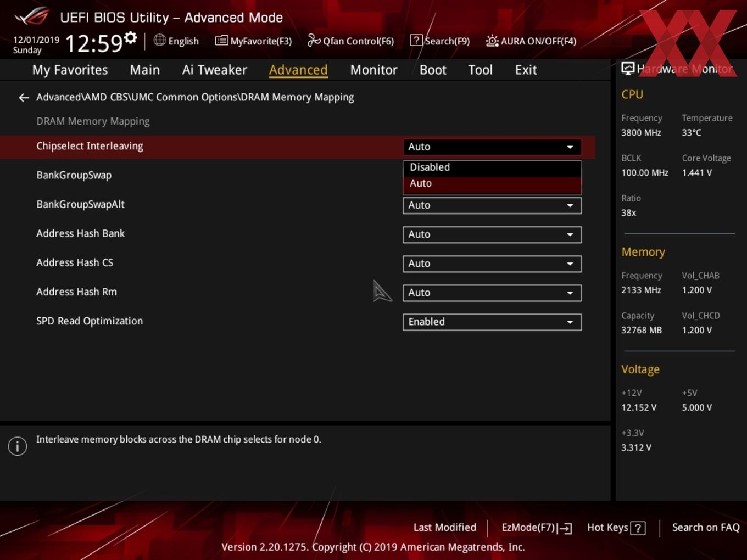Select the SPD Read Optimization label
The height and width of the screenshot is (560, 747).
pyautogui.click(x=90, y=321)
